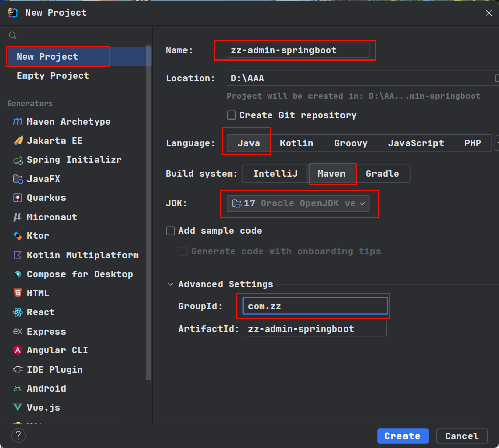Click the Maven Archetype generator icon

point(18,122)
